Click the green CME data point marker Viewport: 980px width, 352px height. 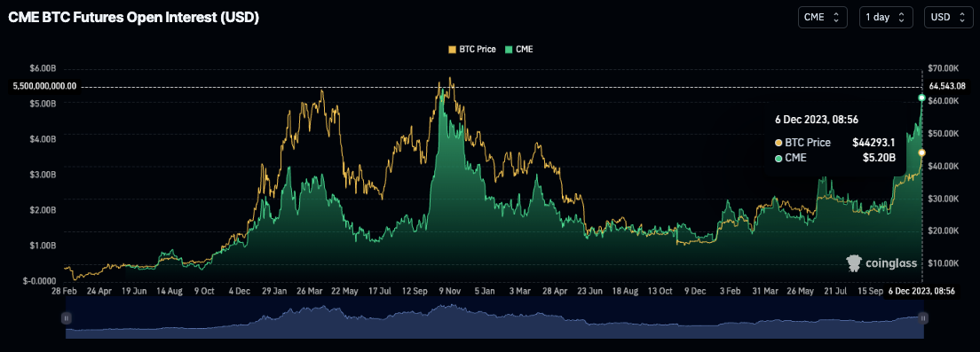pos(921,98)
